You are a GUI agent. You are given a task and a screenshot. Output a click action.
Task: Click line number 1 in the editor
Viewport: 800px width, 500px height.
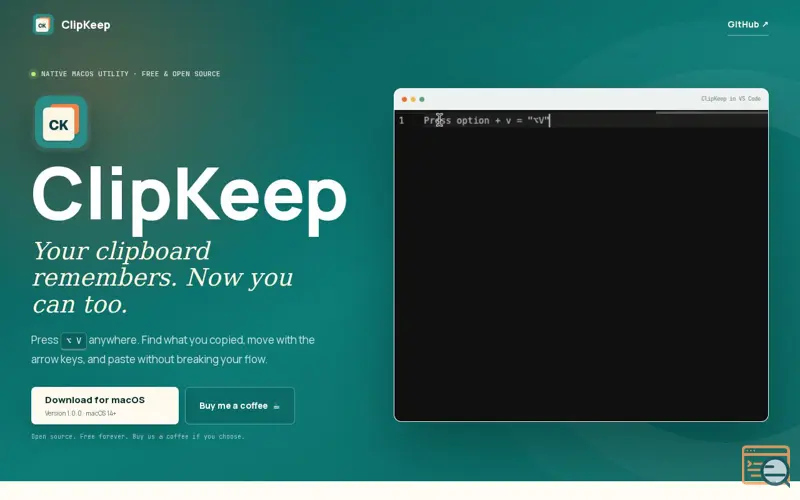(x=402, y=120)
